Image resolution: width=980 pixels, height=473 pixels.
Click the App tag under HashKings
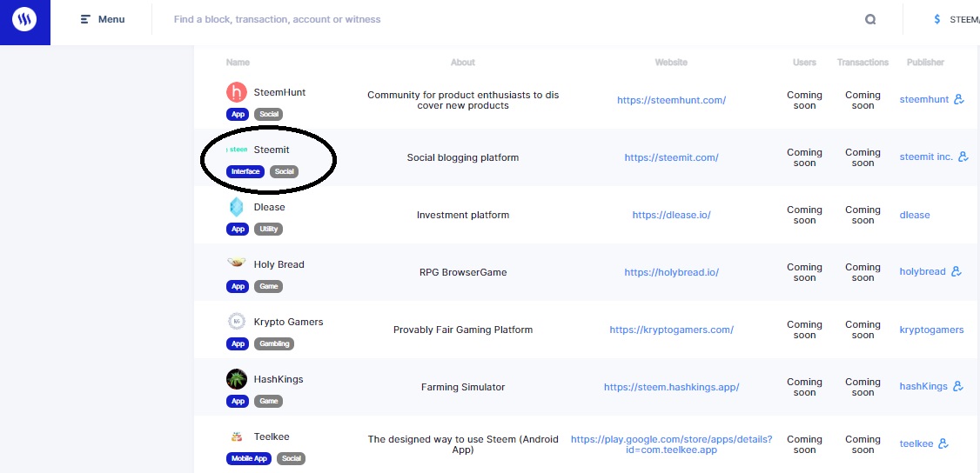click(x=238, y=401)
